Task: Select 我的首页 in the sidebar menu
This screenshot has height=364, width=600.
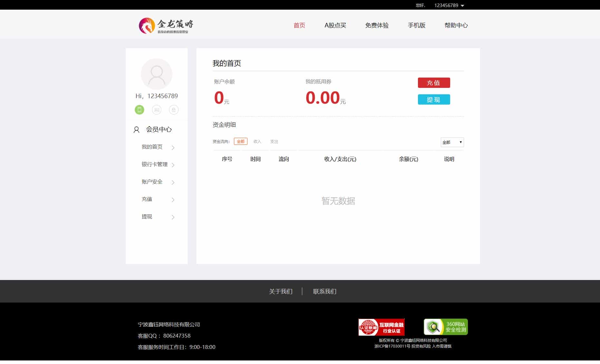Action: coord(152,147)
